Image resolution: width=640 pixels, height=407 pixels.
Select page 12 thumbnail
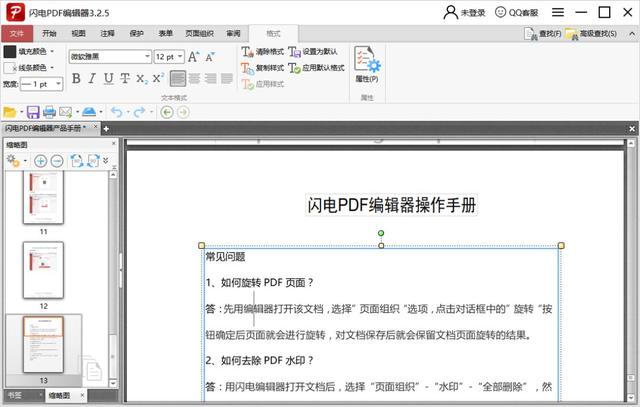point(43,270)
